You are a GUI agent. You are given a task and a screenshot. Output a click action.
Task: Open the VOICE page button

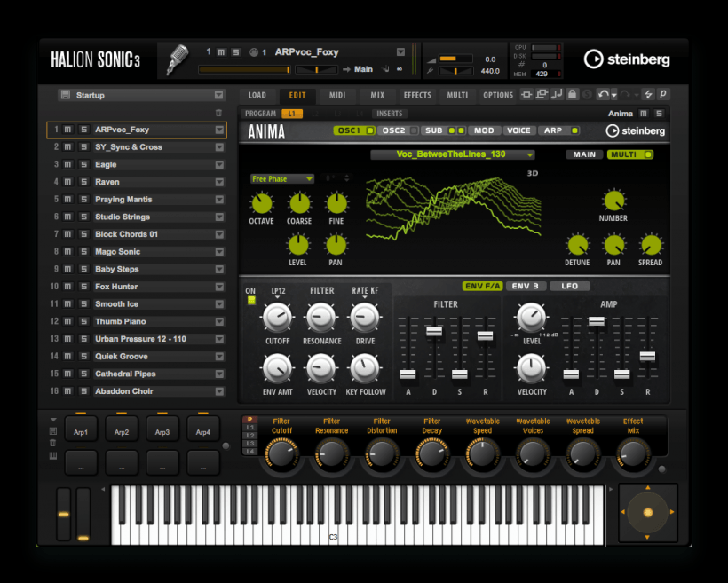pos(518,130)
